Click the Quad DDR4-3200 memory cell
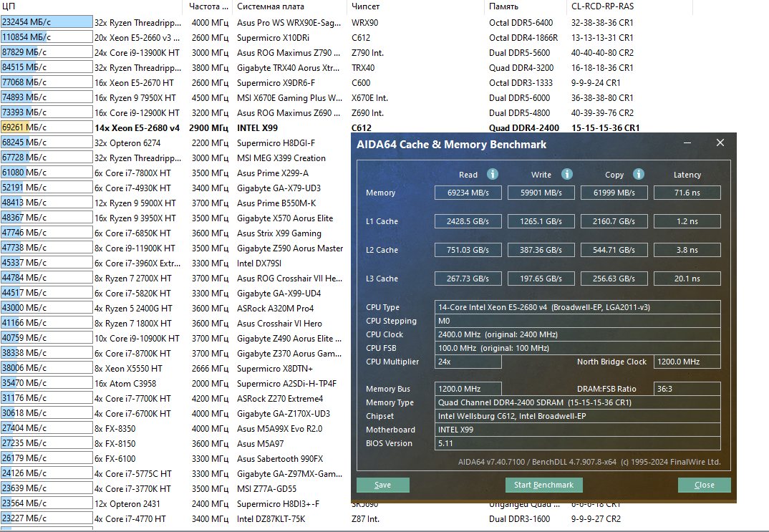The width and height of the screenshot is (769, 532). coord(521,68)
